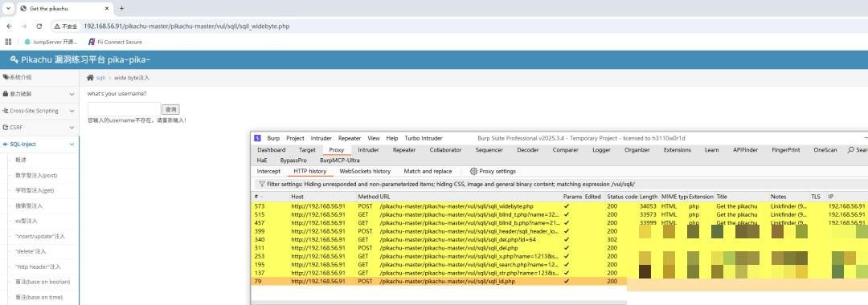Open the Turbo Intruder menu
This screenshot has height=305, width=868.
coord(424,138)
